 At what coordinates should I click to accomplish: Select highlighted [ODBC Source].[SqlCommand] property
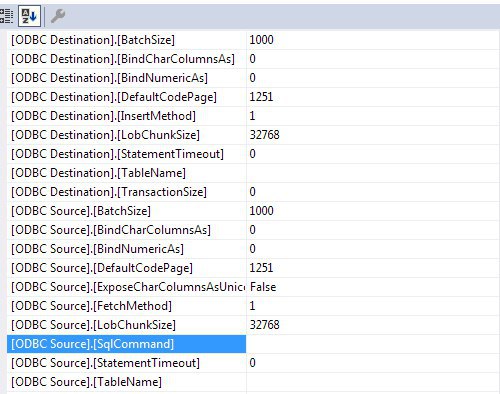click(127, 344)
